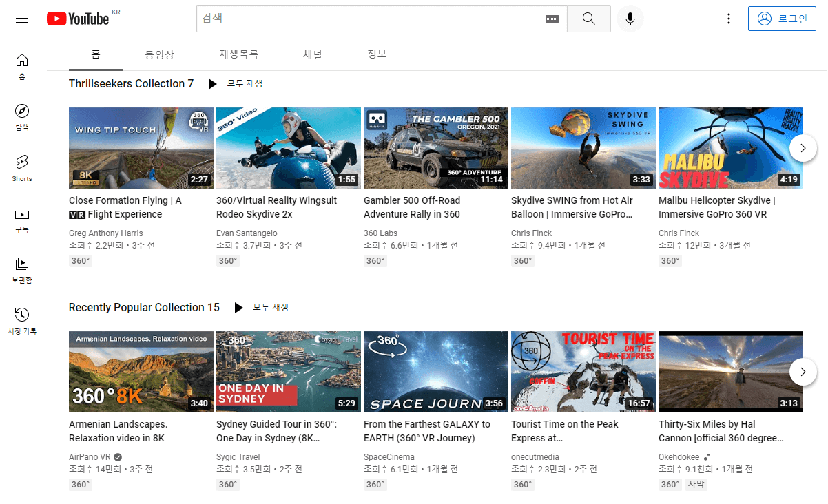Image resolution: width=828 pixels, height=504 pixels.
Task: Play all in Thrillseekers Collection 7
Action: coord(236,83)
